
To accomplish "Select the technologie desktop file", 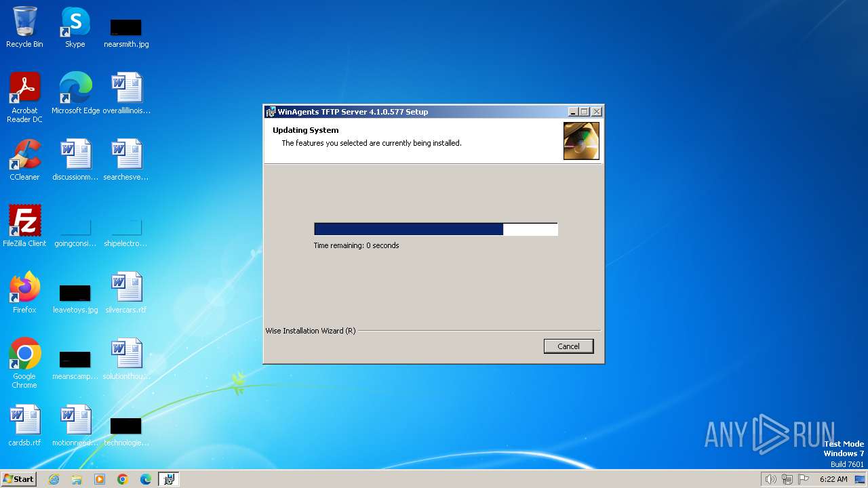I will tap(126, 431).
